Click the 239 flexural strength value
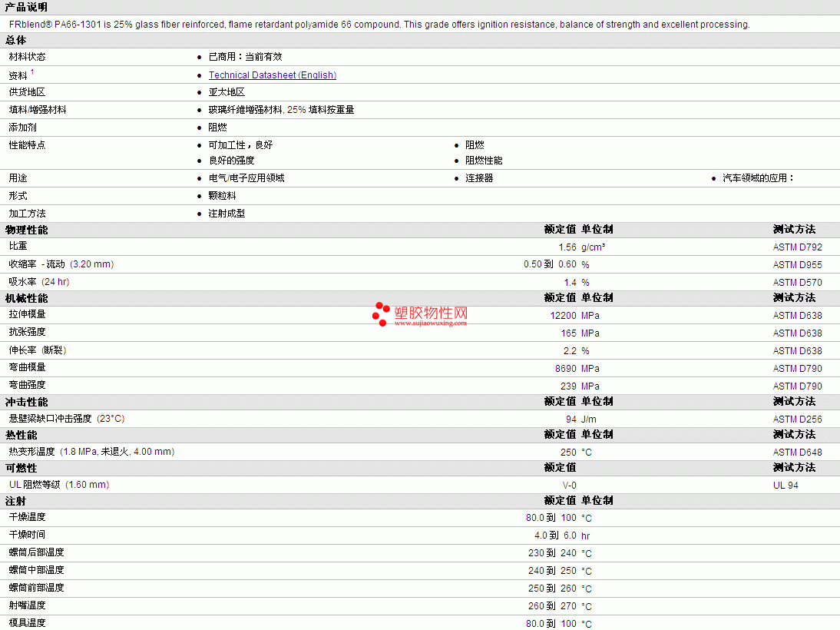The height and width of the screenshot is (630, 840). click(x=568, y=386)
